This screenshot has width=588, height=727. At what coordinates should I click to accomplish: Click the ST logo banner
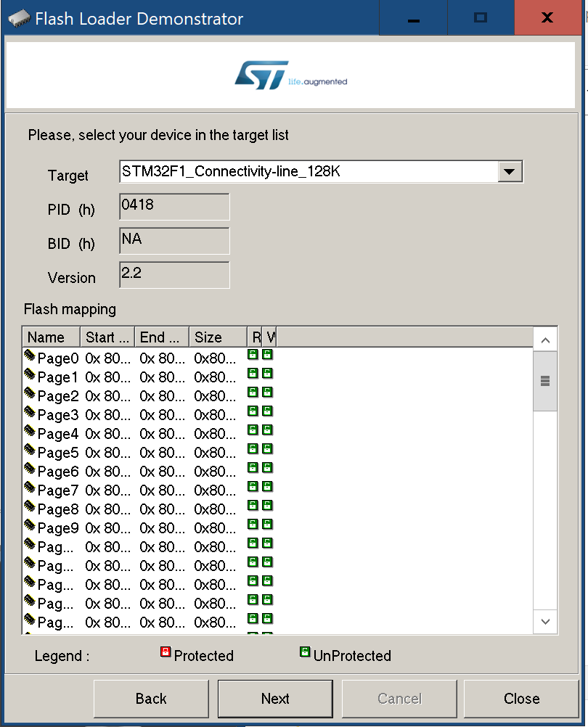tap(291, 76)
